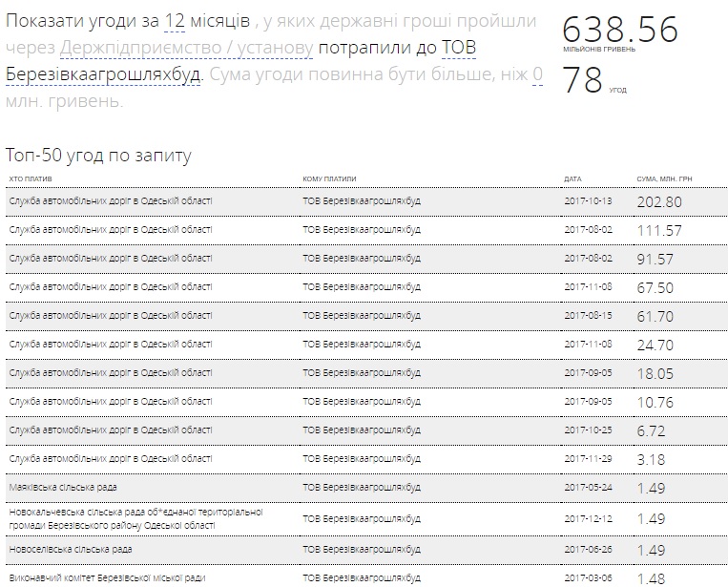Open the "Держпідприємство / установу" payer type selector
This screenshot has width=728, height=587.
point(186,48)
